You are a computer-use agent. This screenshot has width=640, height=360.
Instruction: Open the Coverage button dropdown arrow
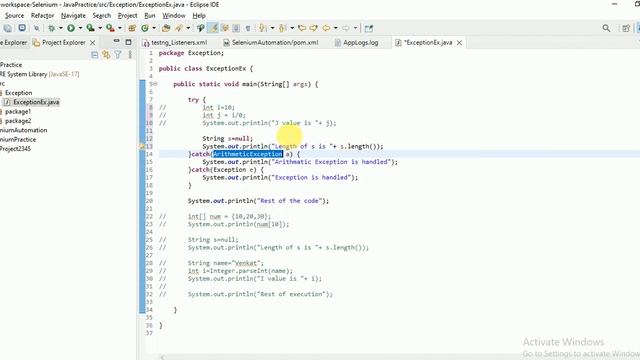click(100, 28)
